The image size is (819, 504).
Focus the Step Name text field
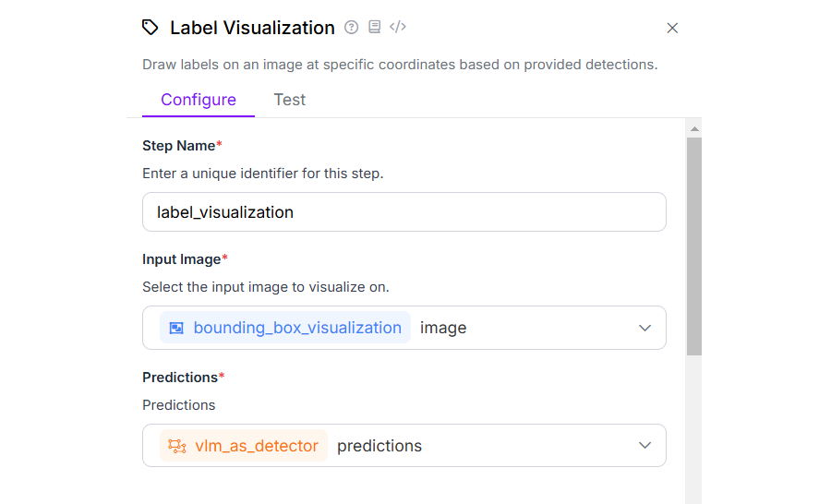pos(403,212)
